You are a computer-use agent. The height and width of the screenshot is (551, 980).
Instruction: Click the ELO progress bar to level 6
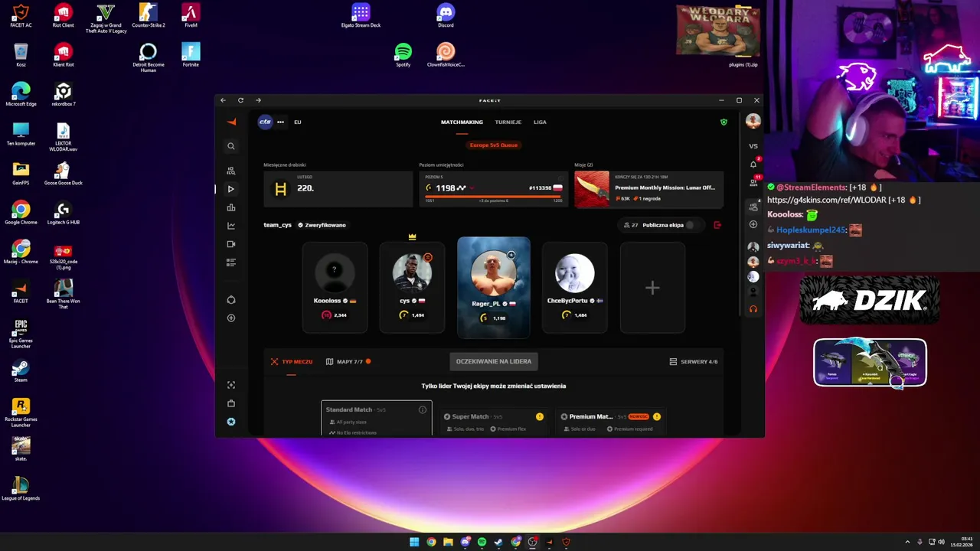494,197
